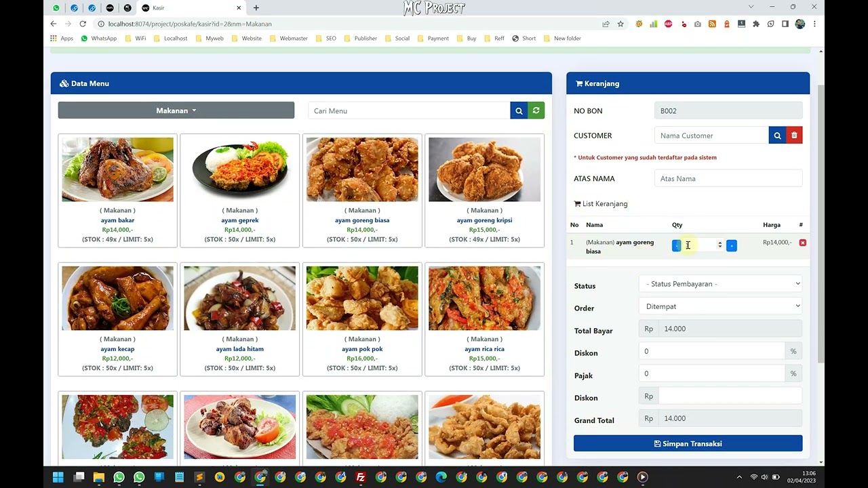Add ayam lada hitam to cart
The image size is (868, 488).
(239, 319)
